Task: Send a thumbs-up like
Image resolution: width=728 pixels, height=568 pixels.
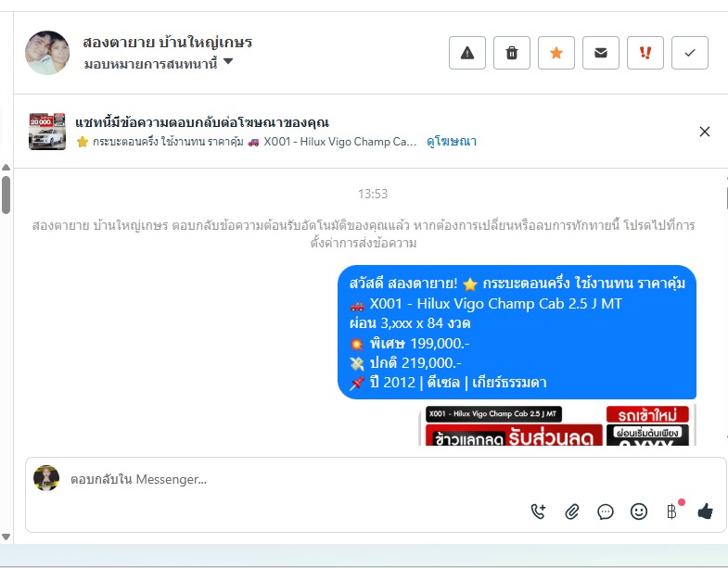Action: (x=705, y=511)
